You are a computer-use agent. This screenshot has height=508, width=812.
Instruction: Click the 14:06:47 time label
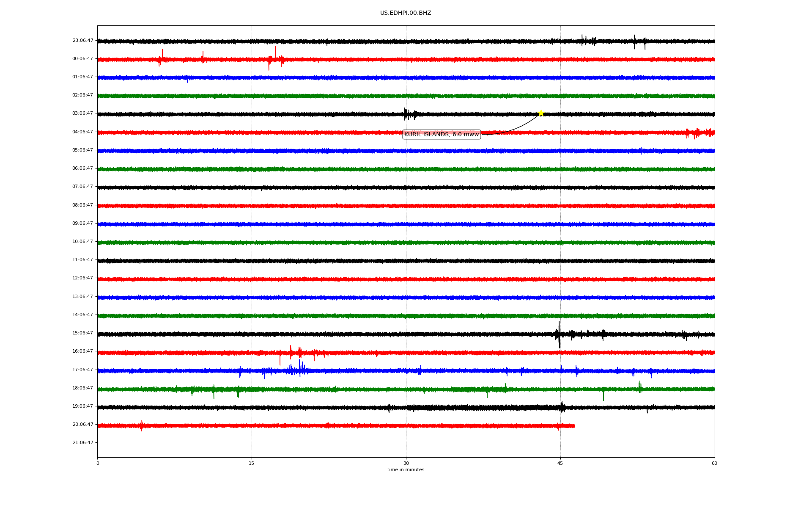pos(83,315)
